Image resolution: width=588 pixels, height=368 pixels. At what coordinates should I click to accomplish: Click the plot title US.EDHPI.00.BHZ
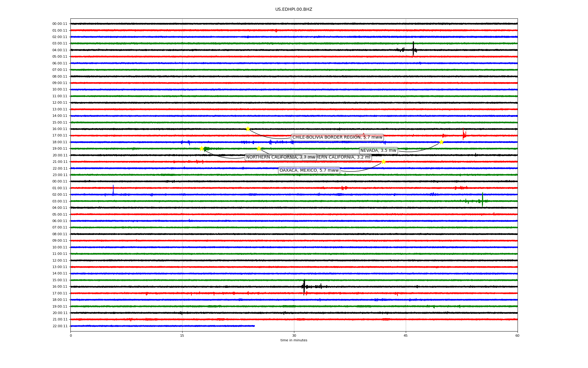pyautogui.click(x=294, y=10)
